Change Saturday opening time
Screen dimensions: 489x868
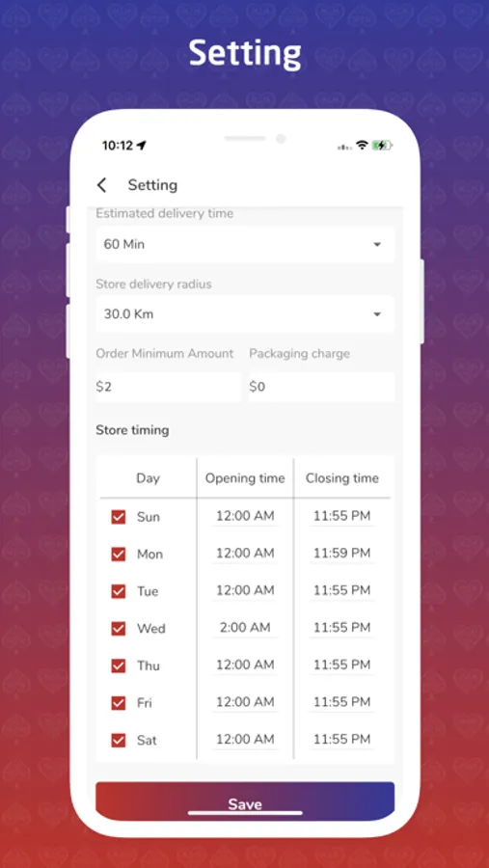click(x=245, y=740)
